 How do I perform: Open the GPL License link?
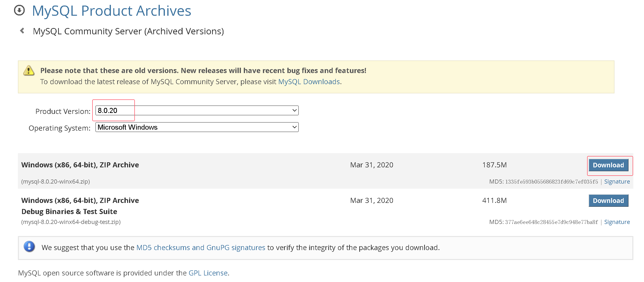208,273
